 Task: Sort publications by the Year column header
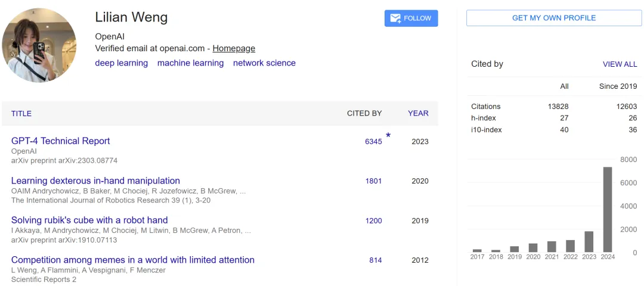coord(418,113)
